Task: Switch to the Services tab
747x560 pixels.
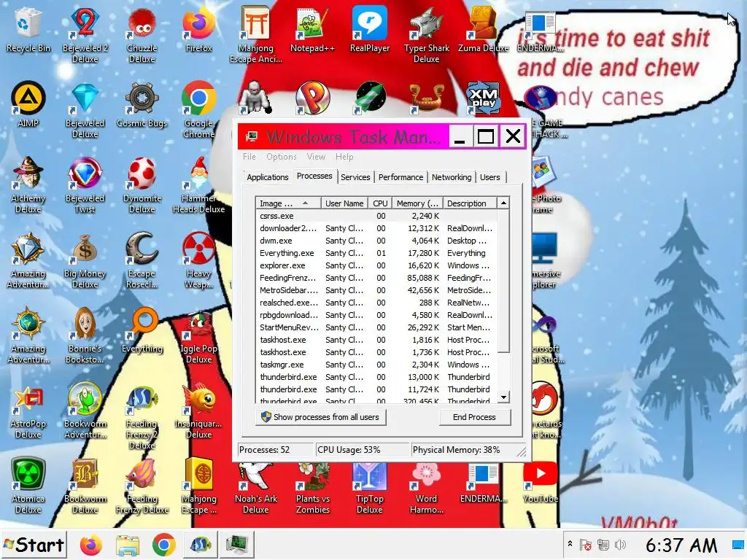Action: 355,177
